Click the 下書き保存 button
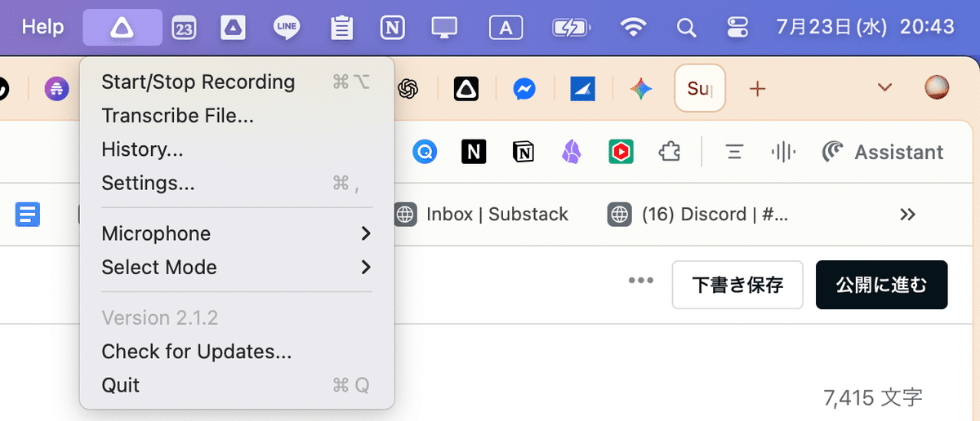 pos(737,285)
